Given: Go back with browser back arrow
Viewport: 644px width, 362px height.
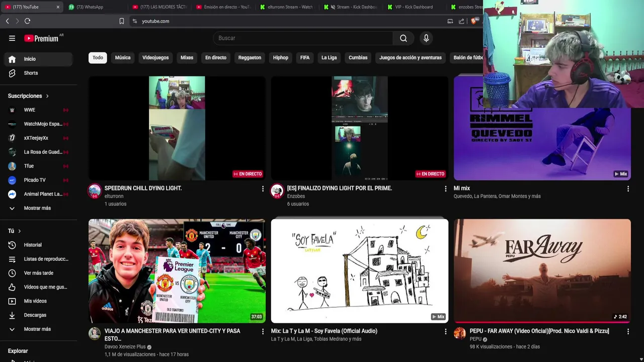Looking at the screenshot, I should coord(7,21).
